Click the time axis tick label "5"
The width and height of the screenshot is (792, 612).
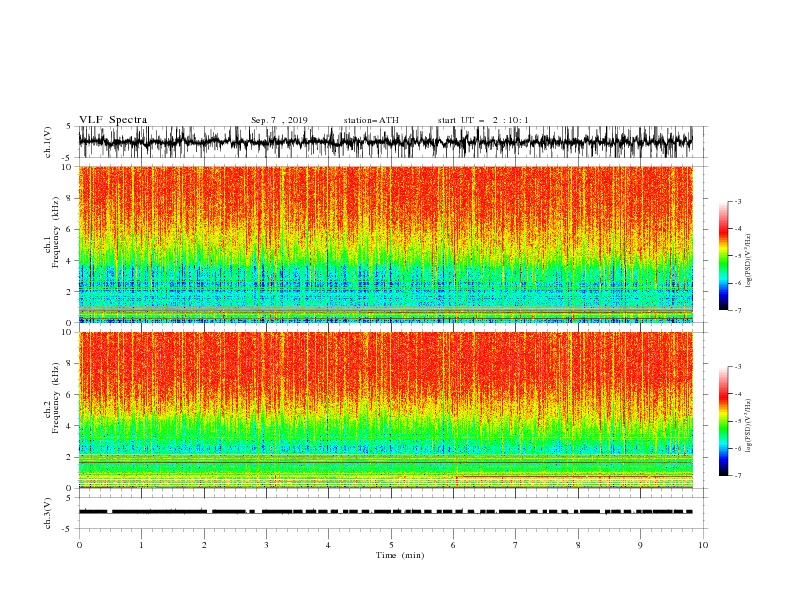(391, 545)
